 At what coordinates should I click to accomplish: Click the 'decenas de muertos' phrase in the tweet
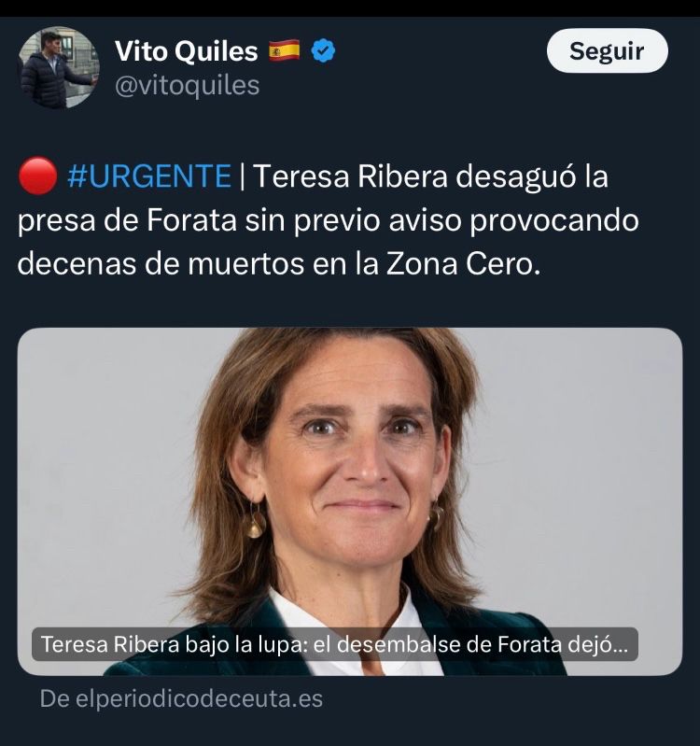[x=161, y=264]
